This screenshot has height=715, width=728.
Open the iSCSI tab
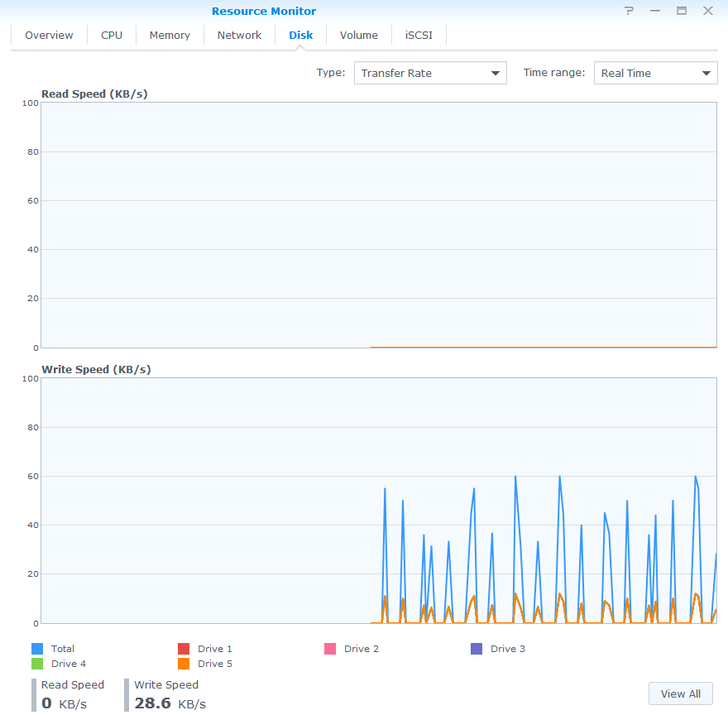click(419, 36)
